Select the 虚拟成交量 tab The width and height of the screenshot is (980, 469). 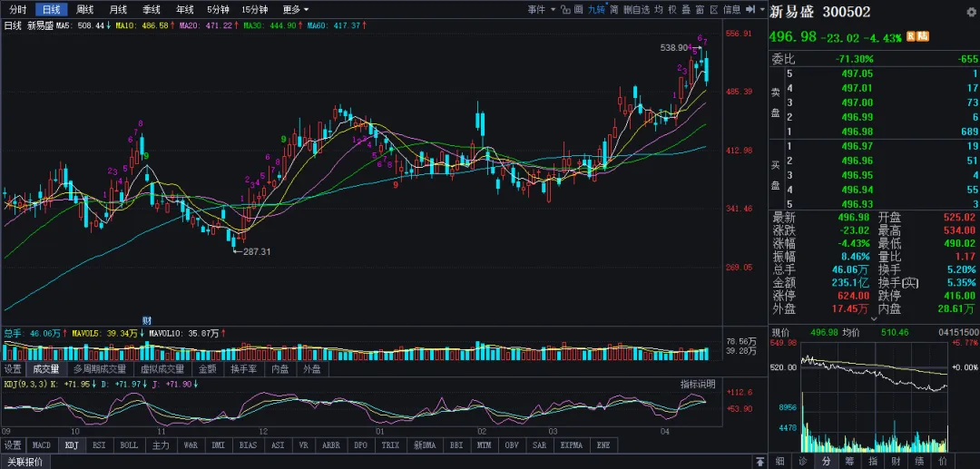point(162,369)
